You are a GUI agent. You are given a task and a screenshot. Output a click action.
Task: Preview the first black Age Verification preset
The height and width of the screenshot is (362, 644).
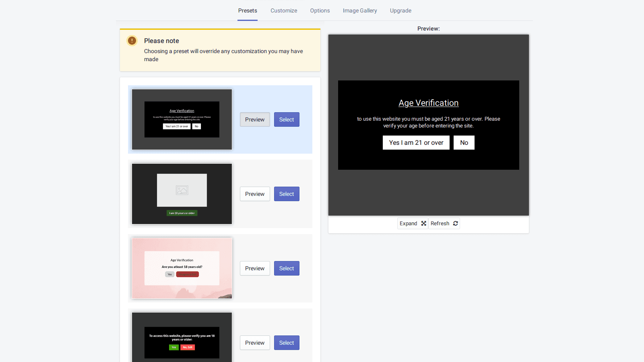(254, 119)
